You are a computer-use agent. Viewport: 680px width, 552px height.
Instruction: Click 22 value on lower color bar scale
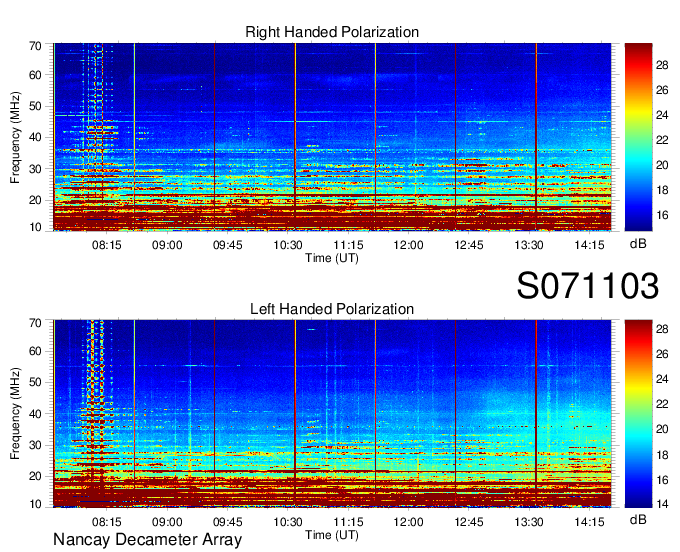pyautogui.click(x=662, y=404)
